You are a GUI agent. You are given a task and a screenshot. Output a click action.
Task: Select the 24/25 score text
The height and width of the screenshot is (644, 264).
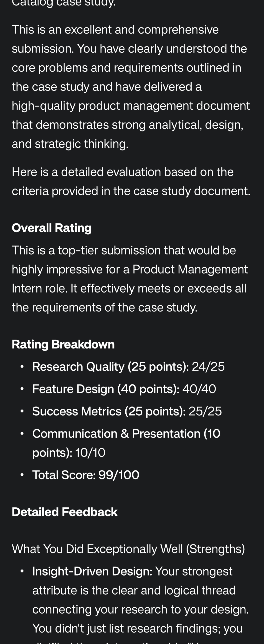click(208, 367)
